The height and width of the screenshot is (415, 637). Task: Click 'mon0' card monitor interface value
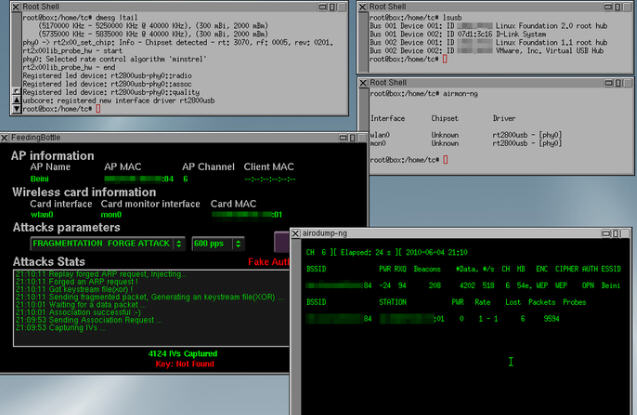(111, 214)
